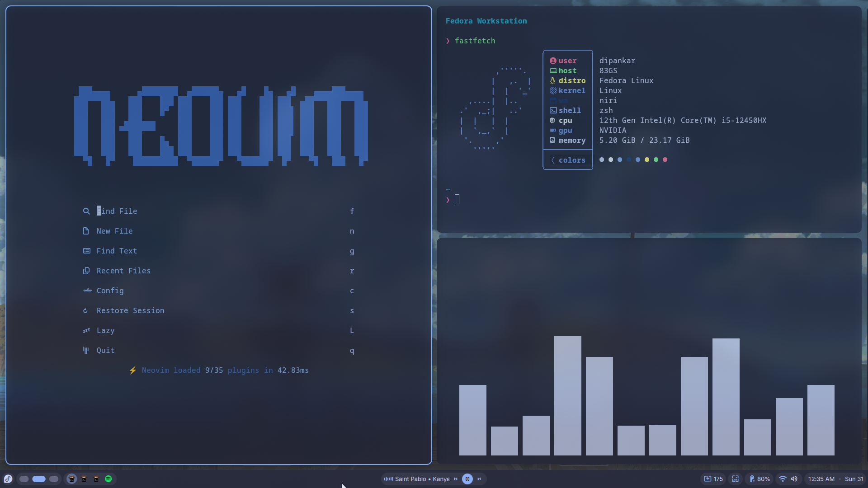Viewport: 868px width, 488px height.
Task: Open Config from Neovim dashboard
Action: coord(218,291)
